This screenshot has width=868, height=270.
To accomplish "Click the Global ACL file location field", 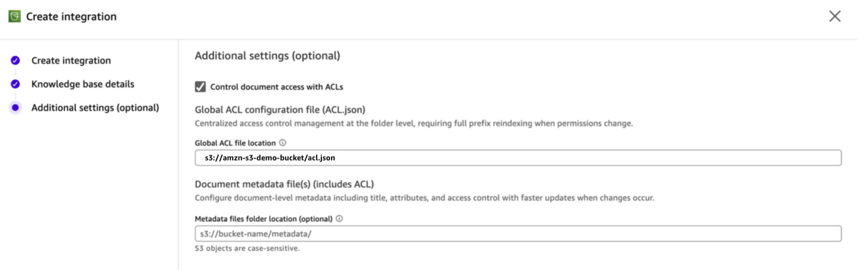I will coord(518,158).
